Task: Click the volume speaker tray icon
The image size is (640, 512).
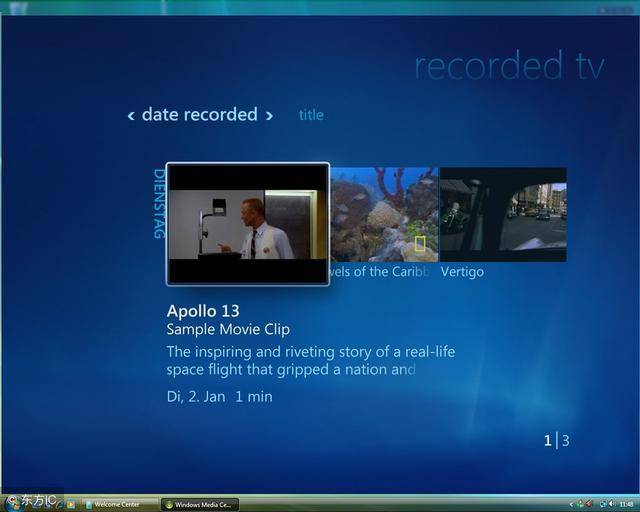Action: pyautogui.click(x=612, y=504)
